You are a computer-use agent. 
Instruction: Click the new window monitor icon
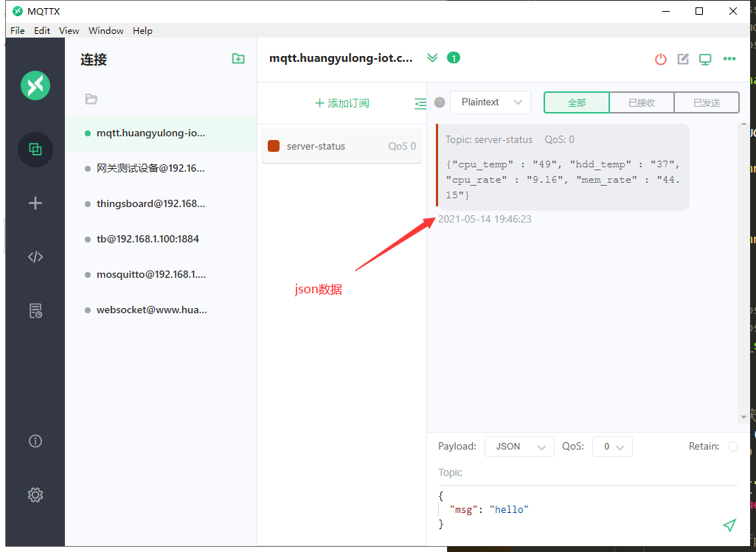click(x=705, y=59)
